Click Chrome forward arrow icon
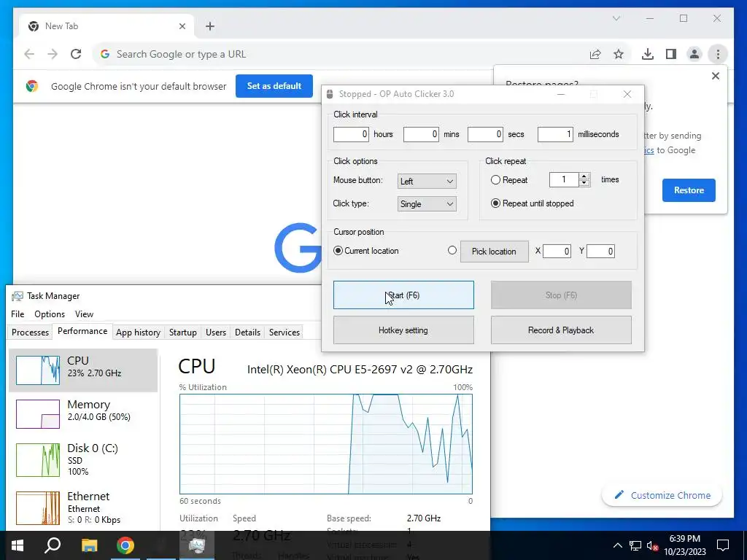This screenshot has height=560, width=747. 53,54
